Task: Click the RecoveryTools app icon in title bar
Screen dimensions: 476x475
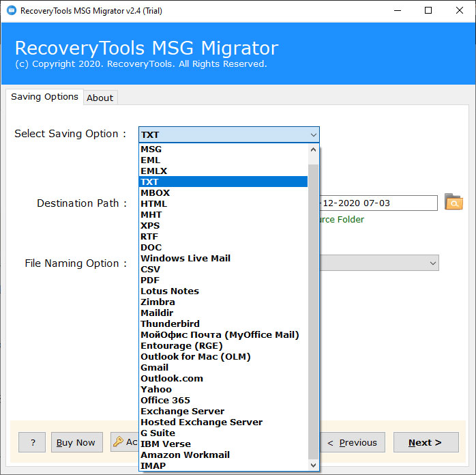Action: [12, 10]
